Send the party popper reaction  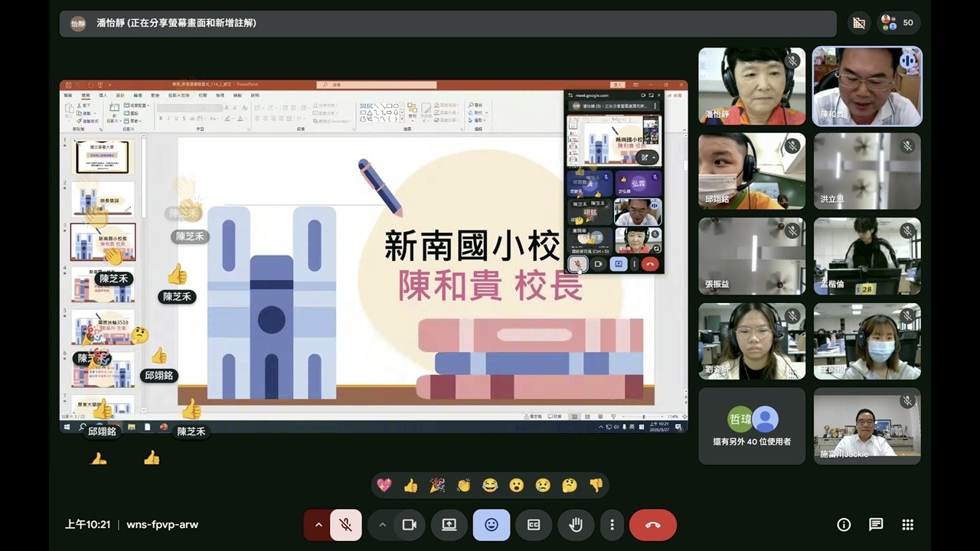pyautogui.click(x=437, y=485)
